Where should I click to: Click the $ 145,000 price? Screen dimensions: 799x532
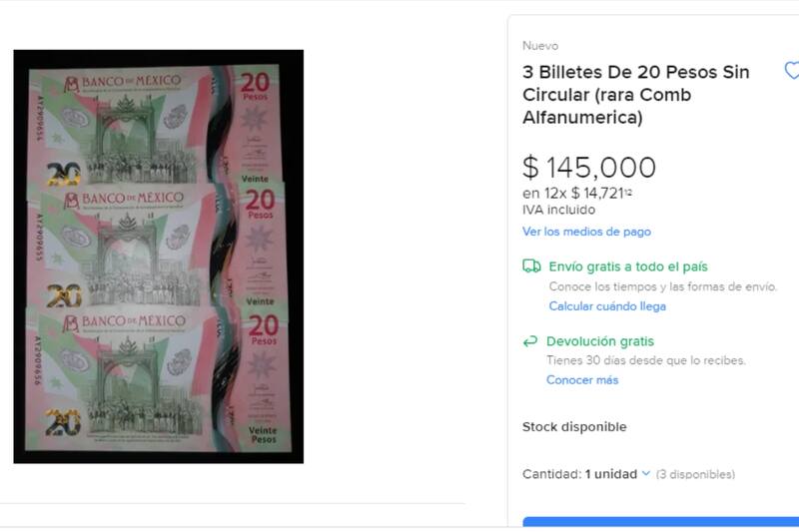click(589, 167)
